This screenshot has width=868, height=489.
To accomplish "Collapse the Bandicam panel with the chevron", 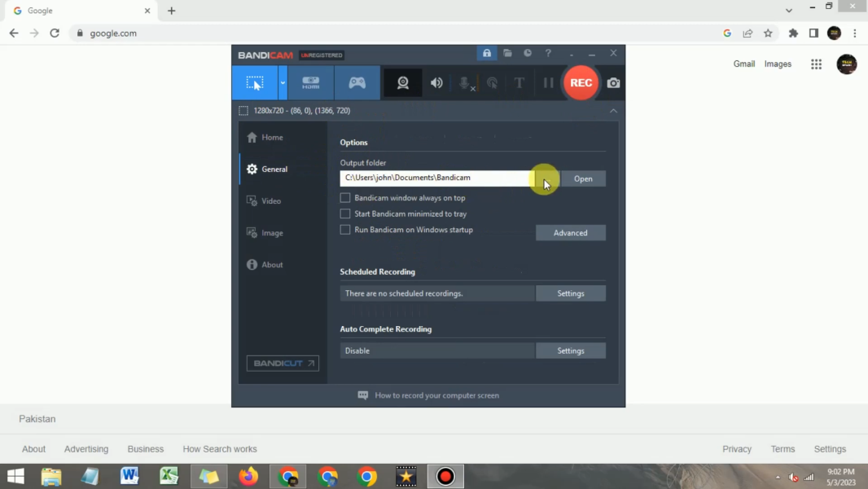I will [x=613, y=111].
